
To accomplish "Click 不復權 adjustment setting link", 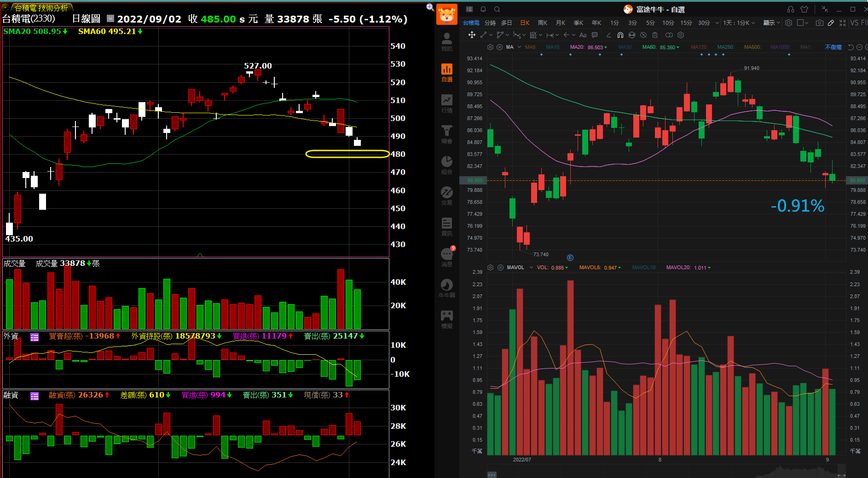I will 833,47.
